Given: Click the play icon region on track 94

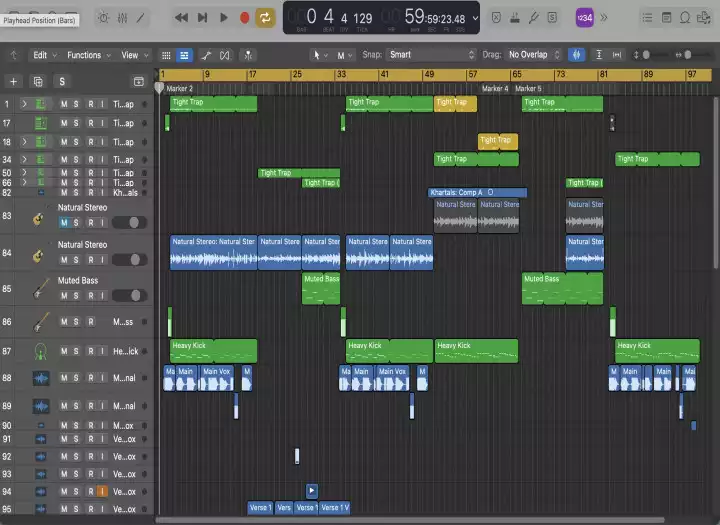Looking at the screenshot, I should [312, 491].
